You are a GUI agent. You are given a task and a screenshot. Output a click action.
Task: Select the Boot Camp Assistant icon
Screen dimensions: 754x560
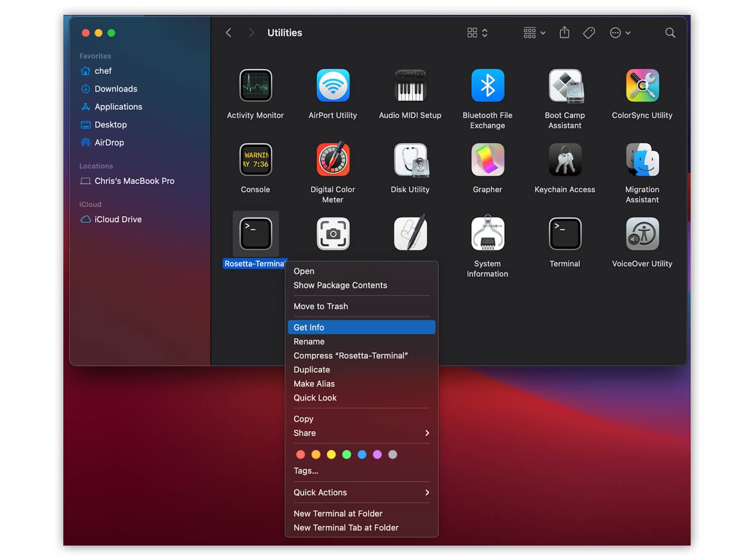565,86
